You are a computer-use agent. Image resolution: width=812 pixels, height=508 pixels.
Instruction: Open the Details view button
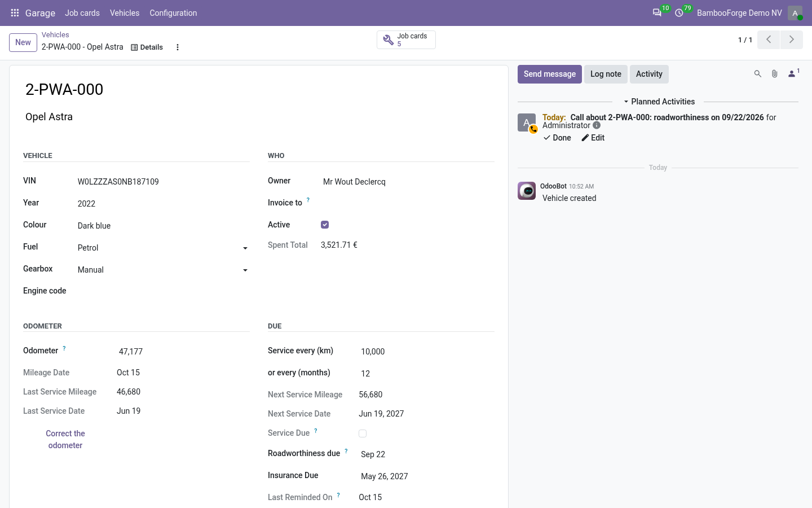[x=147, y=47]
